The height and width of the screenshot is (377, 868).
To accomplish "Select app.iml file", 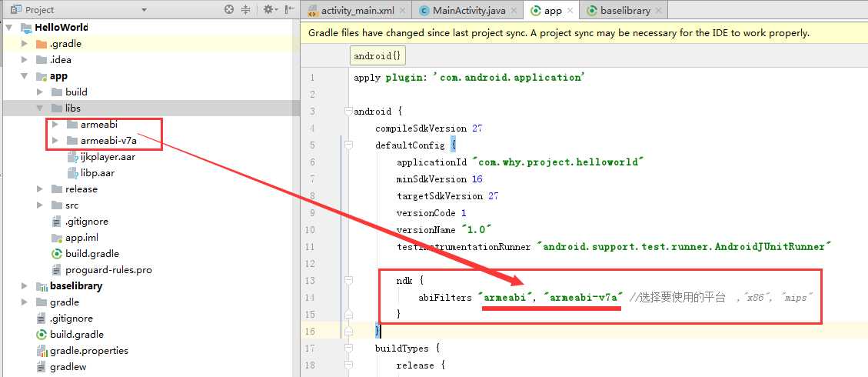I will point(82,238).
